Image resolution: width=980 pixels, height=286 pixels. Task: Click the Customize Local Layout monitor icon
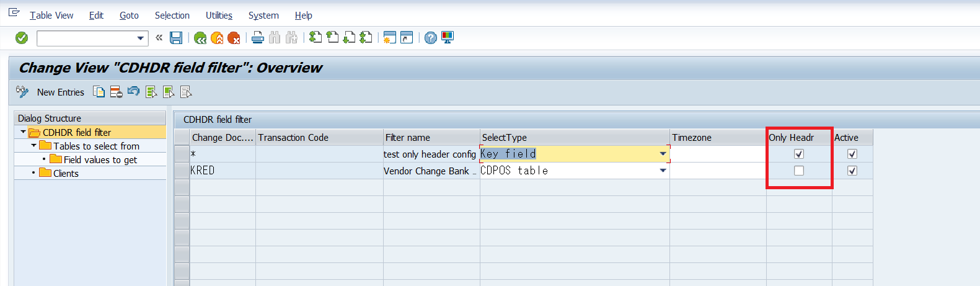[448, 38]
